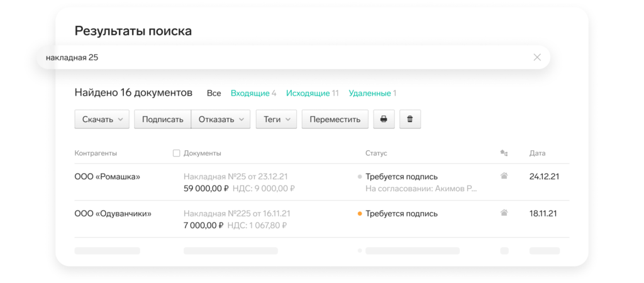
Task: Switch to the Входящие filter tab
Action: pyautogui.click(x=253, y=93)
